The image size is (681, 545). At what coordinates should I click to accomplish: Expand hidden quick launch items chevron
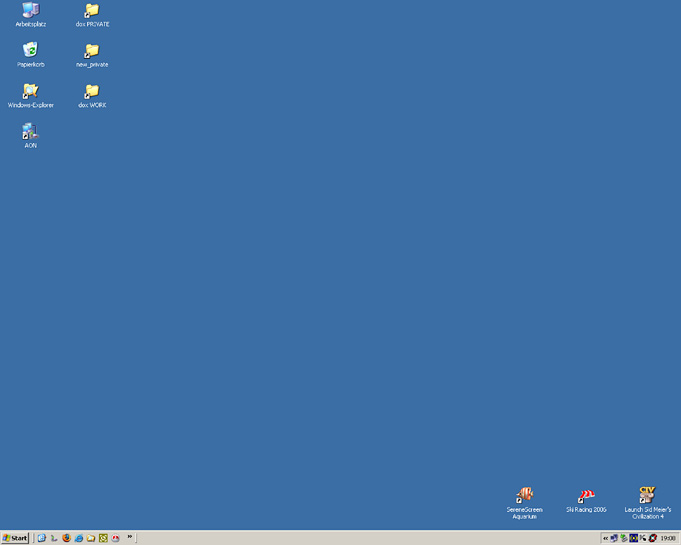tap(130, 537)
